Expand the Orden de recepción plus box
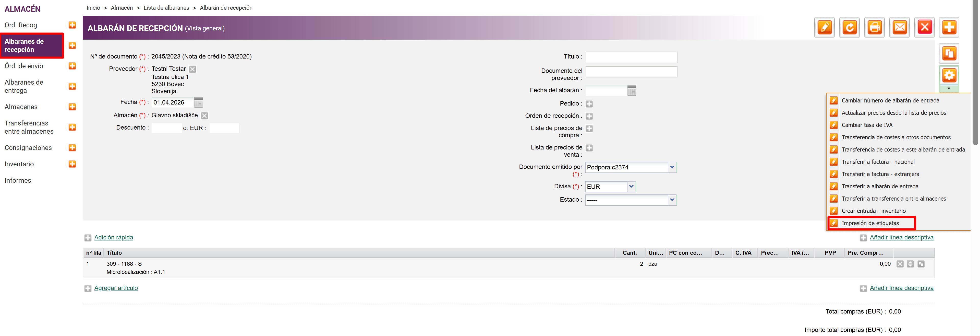This screenshot has width=980, height=336. 589,116
